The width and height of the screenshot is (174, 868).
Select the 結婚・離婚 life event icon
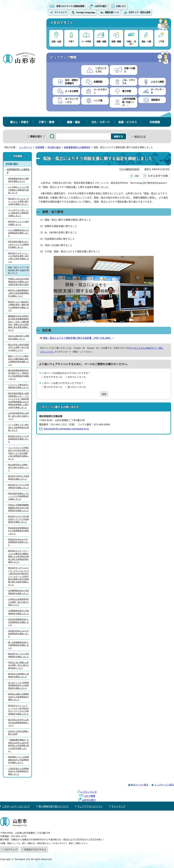click(116, 38)
